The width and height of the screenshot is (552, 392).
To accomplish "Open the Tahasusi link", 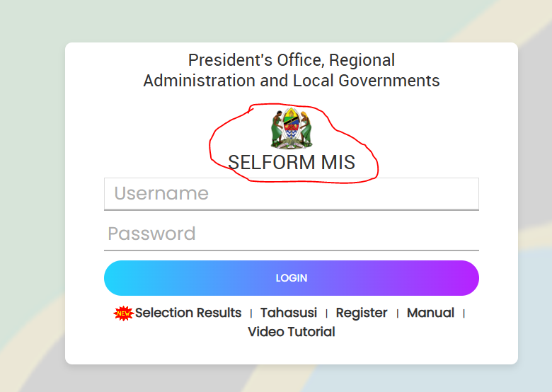I will point(289,313).
